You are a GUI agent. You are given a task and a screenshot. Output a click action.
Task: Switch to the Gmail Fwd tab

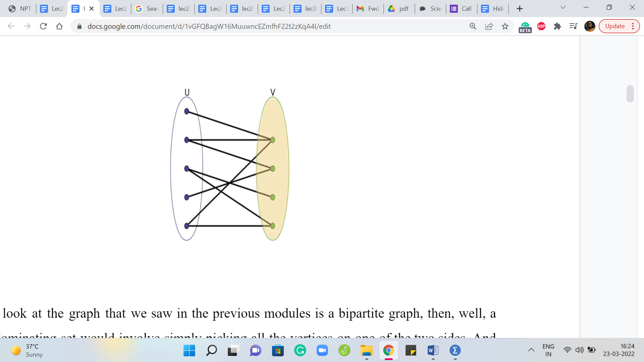click(368, 9)
